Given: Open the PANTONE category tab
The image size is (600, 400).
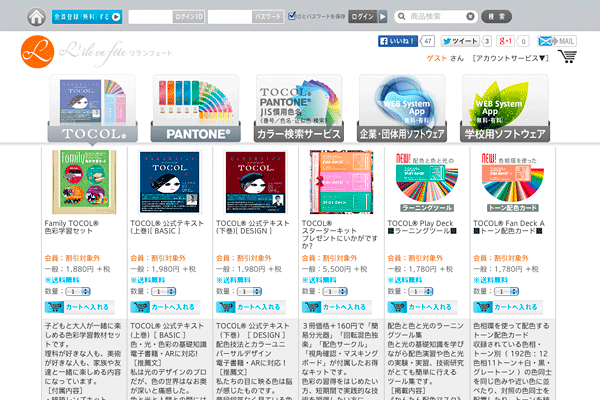Looking at the screenshot, I should coord(183,110).
